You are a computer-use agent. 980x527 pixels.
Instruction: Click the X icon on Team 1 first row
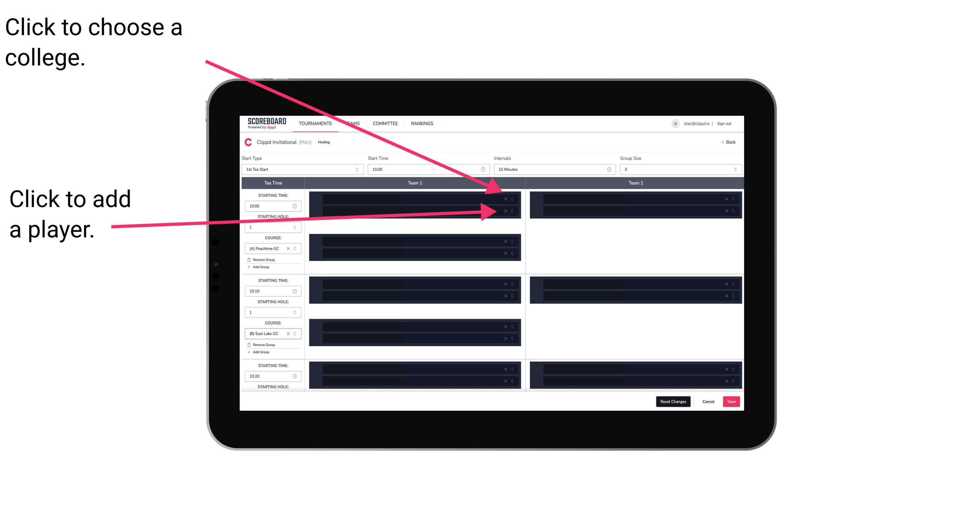[505, 199]
